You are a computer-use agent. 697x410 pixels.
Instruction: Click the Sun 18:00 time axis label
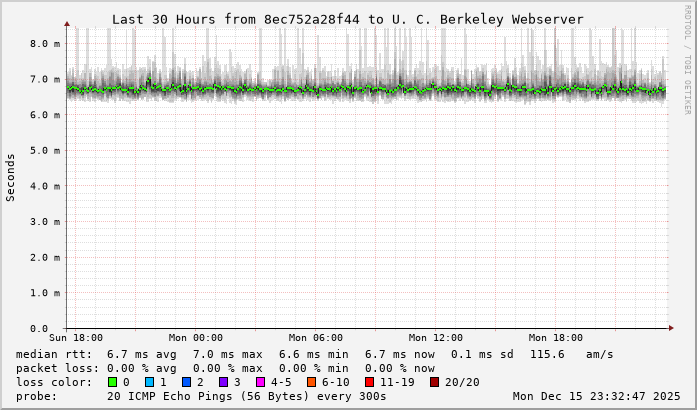pos(75,338)
